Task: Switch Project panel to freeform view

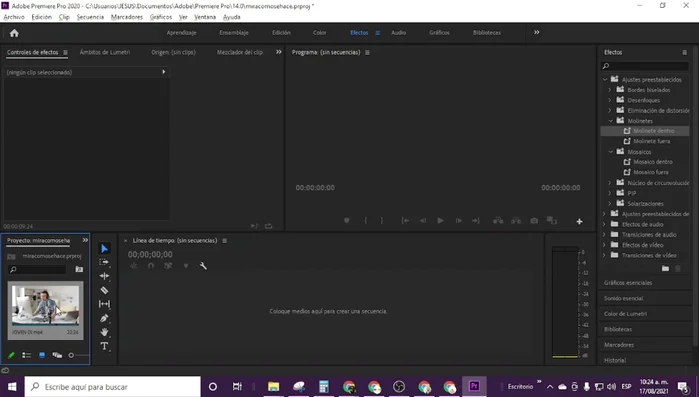Action: (x=57, y=355)
